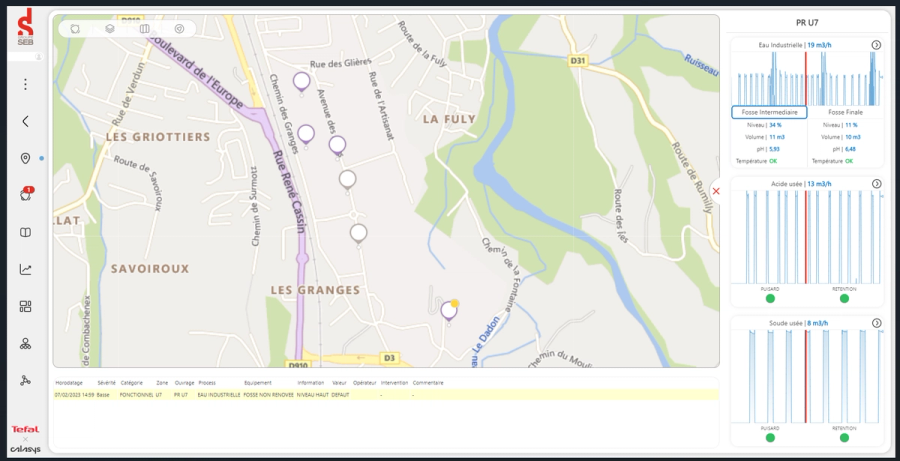The height and width of the screenshot is (461, 900).
Task: Click the Horodatage column header
Action: [69, 383]
